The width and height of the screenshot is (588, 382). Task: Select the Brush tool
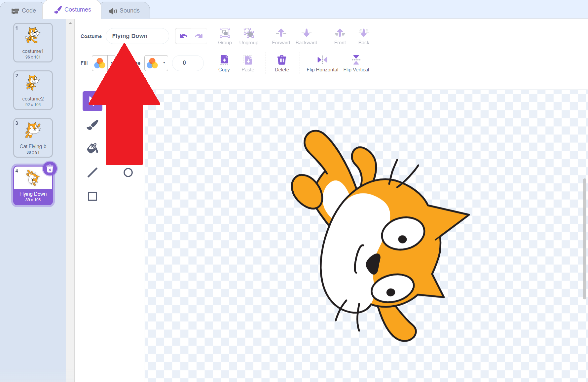point(92,125)
